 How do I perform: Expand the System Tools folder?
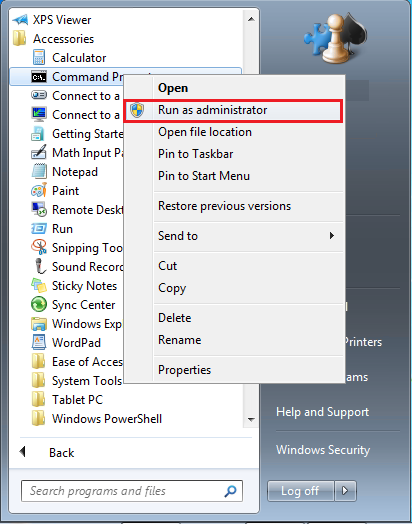click(x=77, y=381)
